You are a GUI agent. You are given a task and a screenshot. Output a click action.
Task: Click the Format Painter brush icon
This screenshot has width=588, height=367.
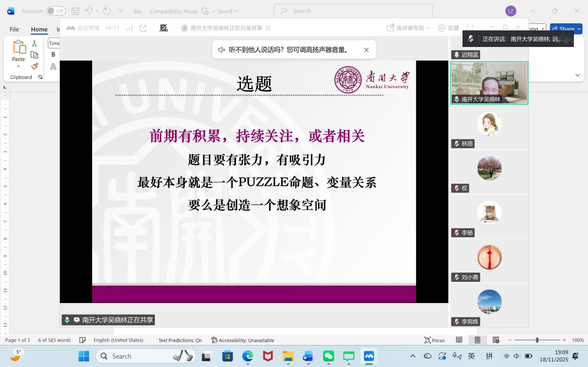point(34,66)
